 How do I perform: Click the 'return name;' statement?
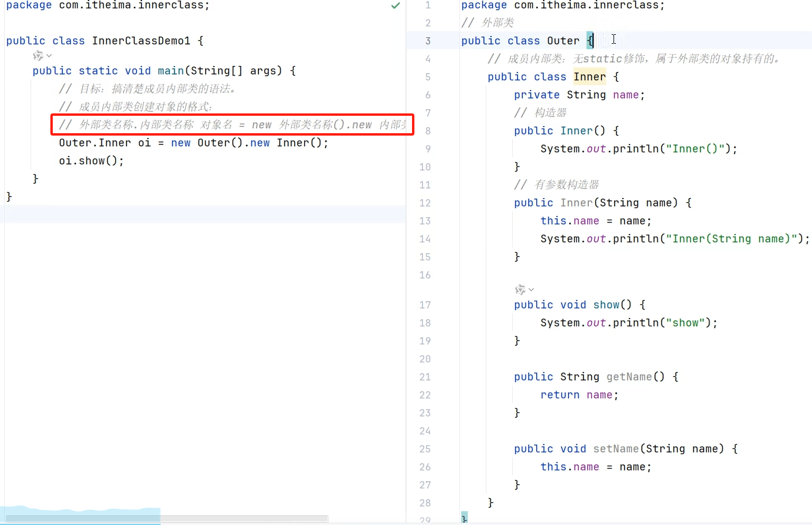pyautogui.click(x=579, y=395)
